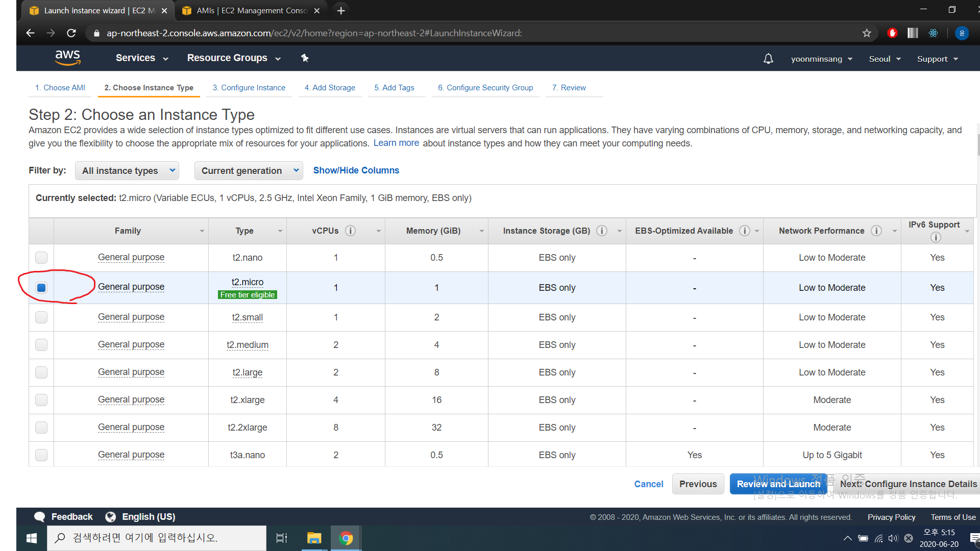Go to the 4. Add Storage tab
The image size is (980, 551).
pyautogui.click(x=330, y=88)
